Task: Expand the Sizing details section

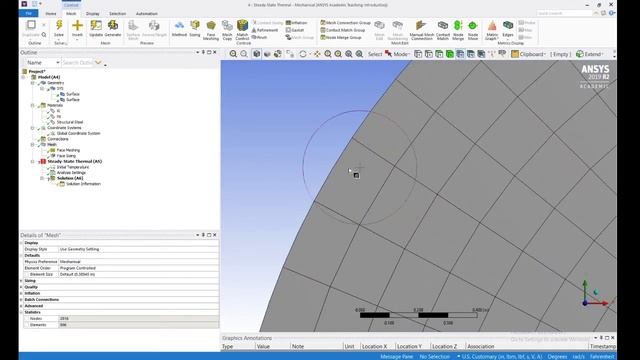Action: pyautogui.click(x=22, y=281)
